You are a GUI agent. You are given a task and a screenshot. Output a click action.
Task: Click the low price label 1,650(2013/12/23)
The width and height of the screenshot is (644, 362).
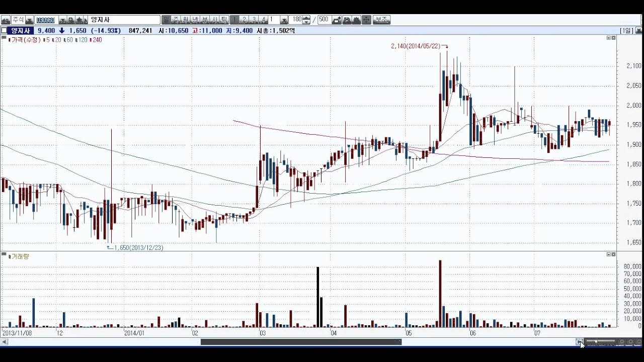(138, 248)
